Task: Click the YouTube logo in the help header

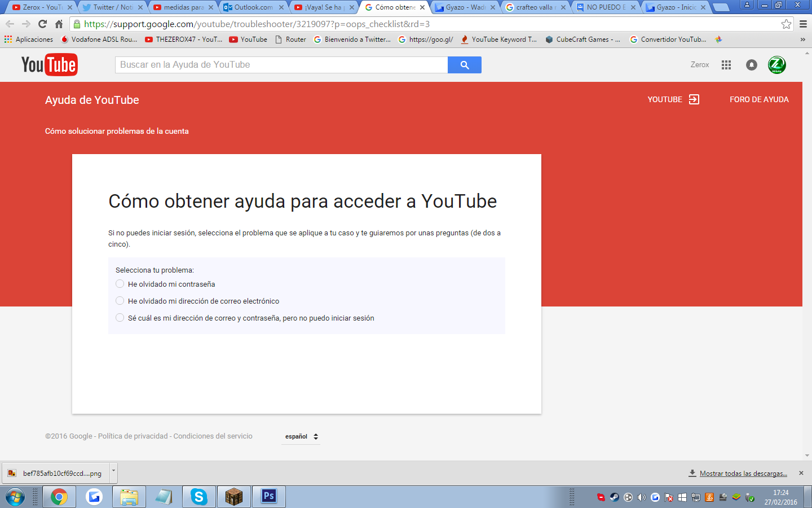Action: [50, 65]
